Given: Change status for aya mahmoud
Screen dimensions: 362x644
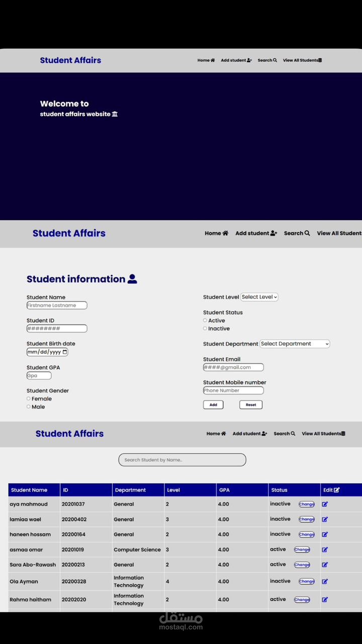Looking at the screenshot, I should (x=307, y=504).
